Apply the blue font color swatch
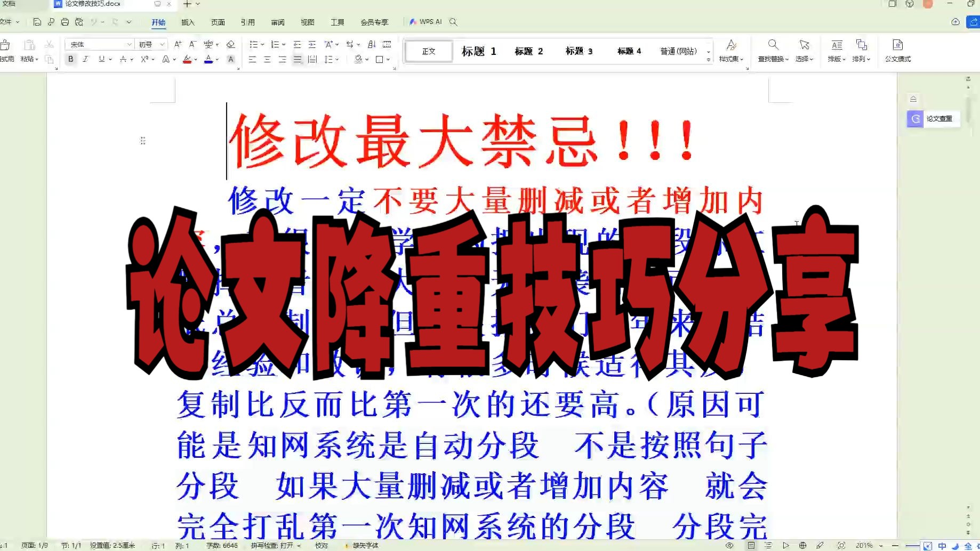980x551 pixels. click(x=208, y=59)
